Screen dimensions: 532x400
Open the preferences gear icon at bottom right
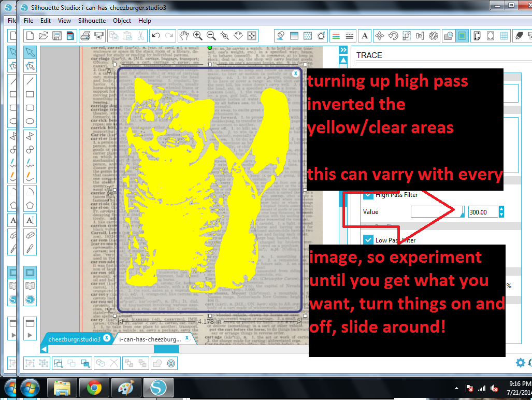point(521,363)
